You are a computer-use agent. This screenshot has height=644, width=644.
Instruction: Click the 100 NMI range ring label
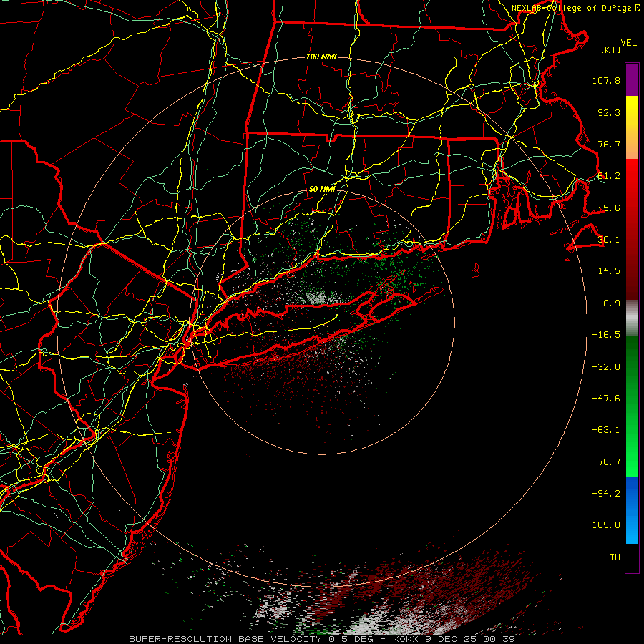(321, 57)
